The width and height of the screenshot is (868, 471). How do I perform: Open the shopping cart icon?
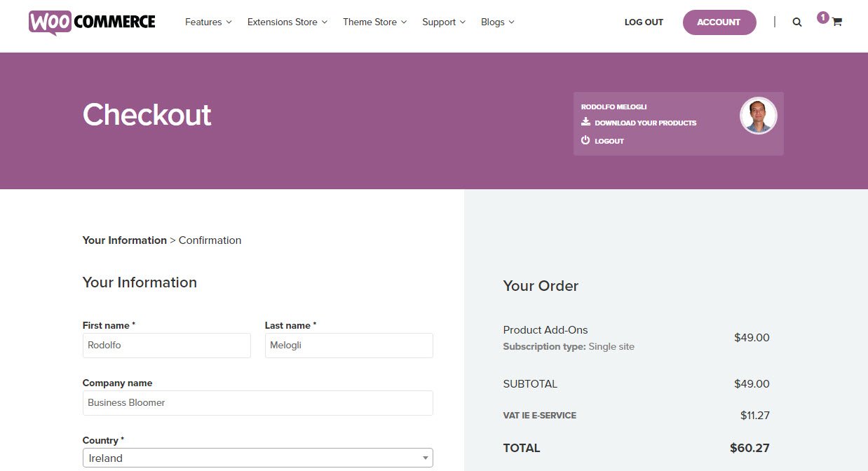(836, 22)
